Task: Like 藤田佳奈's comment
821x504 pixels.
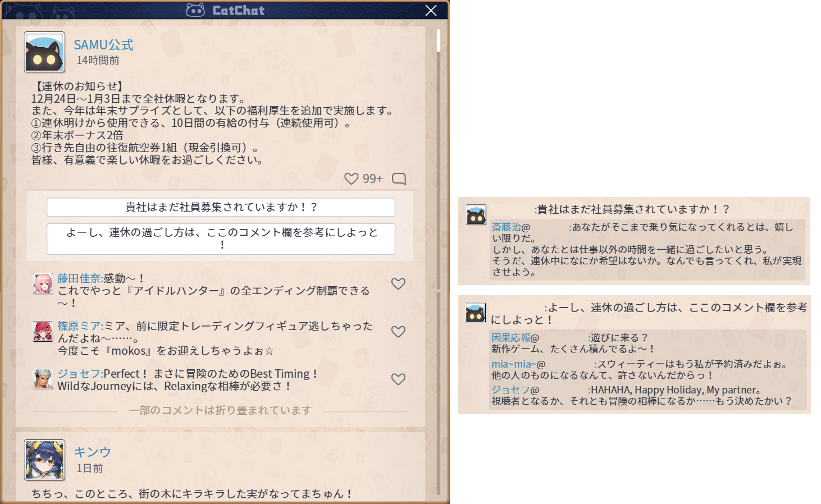Action: 398,284
